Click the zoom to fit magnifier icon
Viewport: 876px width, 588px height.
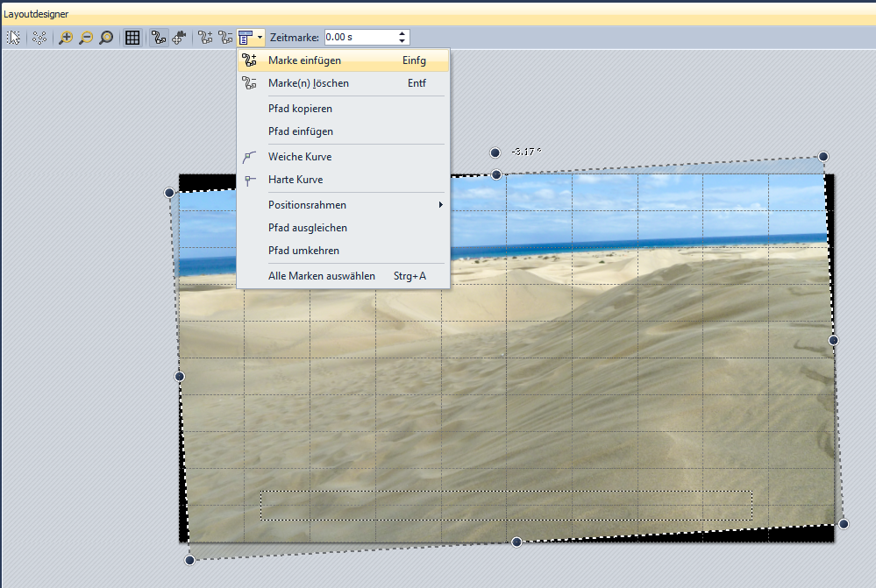(x=106, y=38)
